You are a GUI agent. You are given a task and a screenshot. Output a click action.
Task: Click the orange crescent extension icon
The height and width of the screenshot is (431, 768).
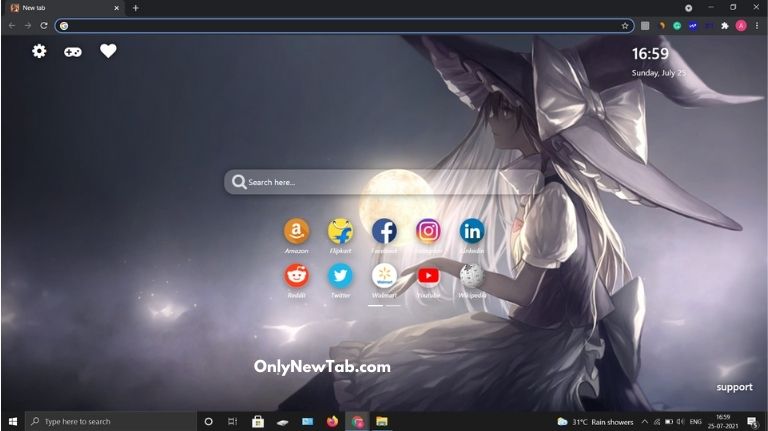coord(662,26)
